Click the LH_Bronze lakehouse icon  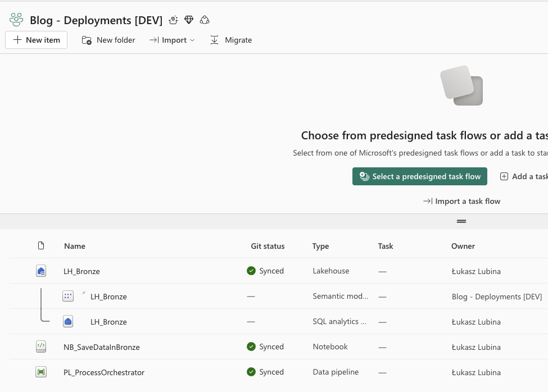(41, 271)
